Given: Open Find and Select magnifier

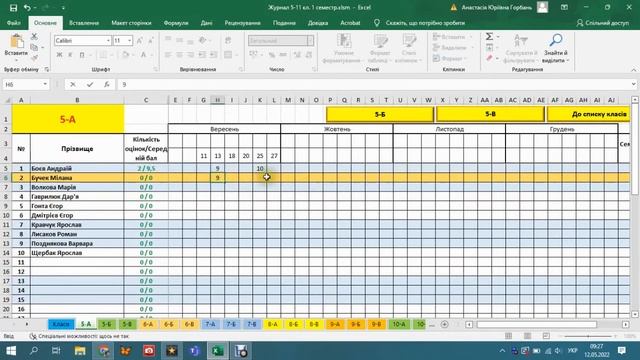Looking at the screenshot, I should pyautogui.click(x=556, y=48).
